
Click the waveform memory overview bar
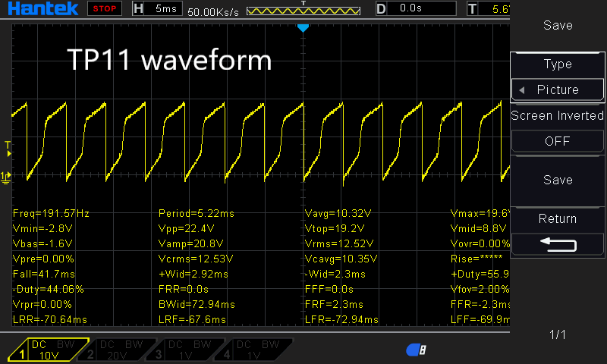pyautogui.click(x=303, y=11)
